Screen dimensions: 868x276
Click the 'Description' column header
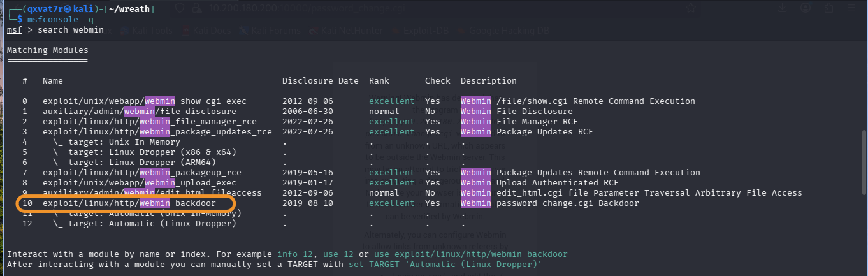tap(489, 81)
